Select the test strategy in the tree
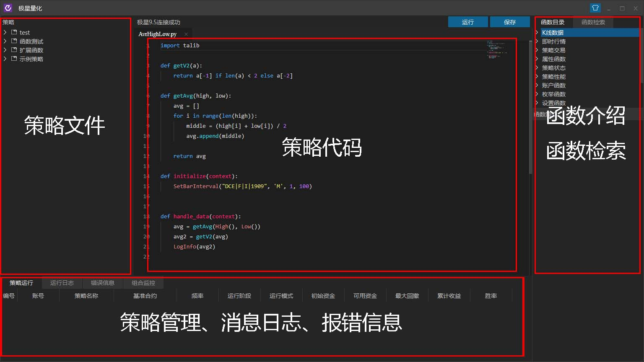The height and width of the screenshot is (362, 644). (25, 32)
